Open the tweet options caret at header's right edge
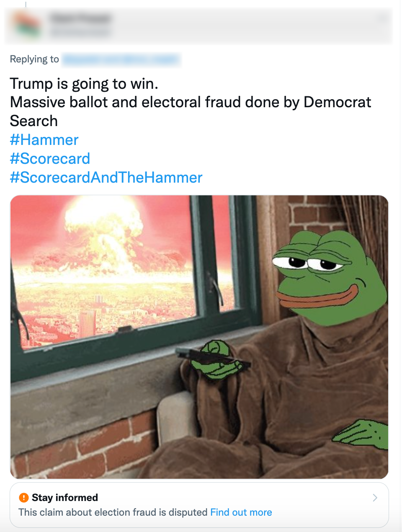Screen dimensions: 402x532 (381, 18)
